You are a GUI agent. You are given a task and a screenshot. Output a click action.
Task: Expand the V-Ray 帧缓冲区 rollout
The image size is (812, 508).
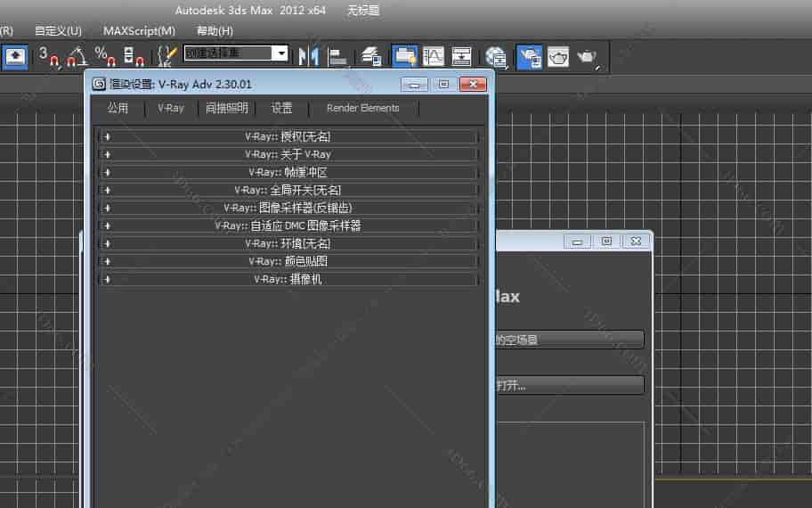(x=288, y=172)
